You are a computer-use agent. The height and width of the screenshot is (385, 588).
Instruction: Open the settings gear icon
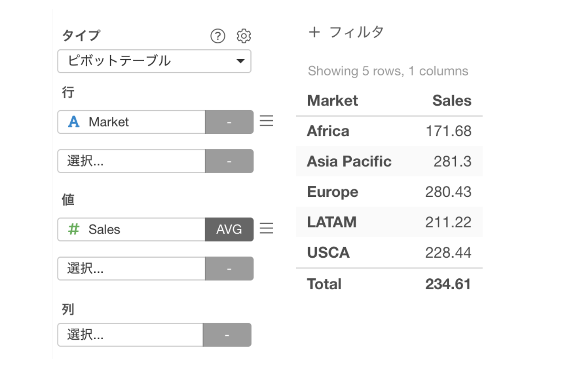(244, 36)
